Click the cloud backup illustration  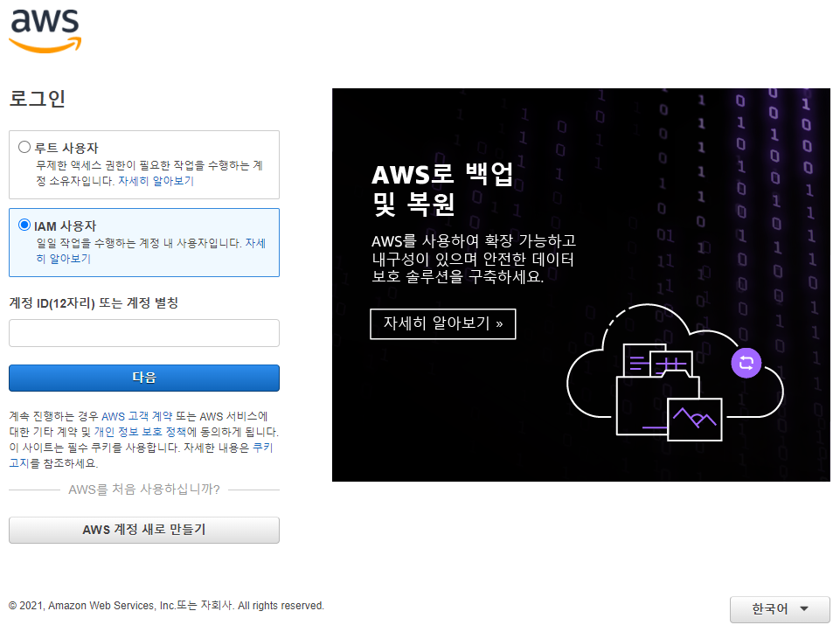(675, 372)
